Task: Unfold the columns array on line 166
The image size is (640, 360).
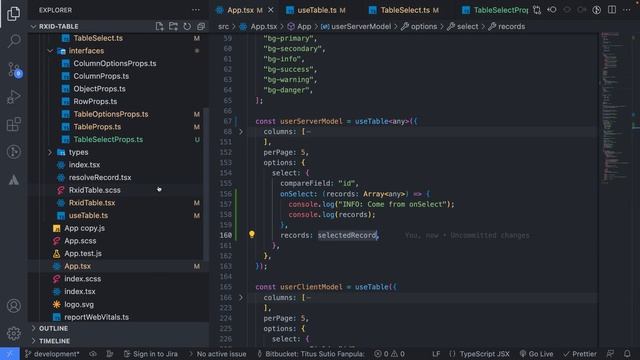Action: coord(241,297)
